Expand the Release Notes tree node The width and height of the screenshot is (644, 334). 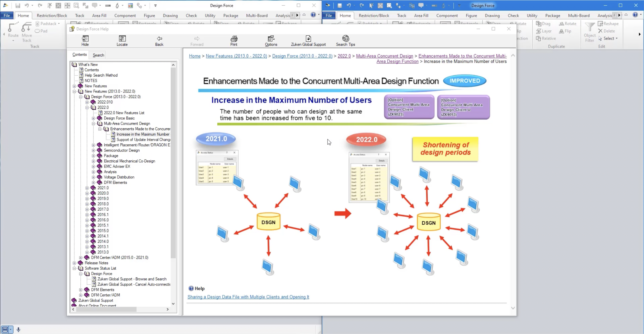pos(74,263)
